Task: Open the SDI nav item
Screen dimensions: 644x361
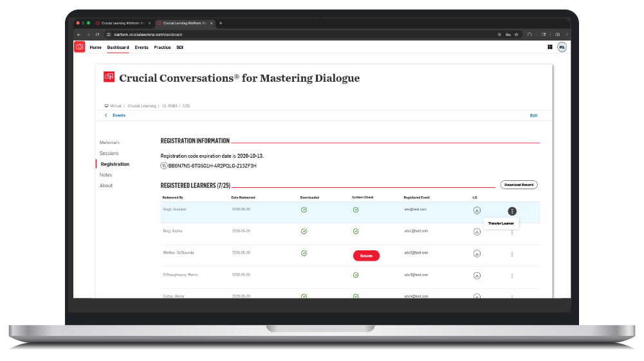Action: pyautogui.click(x=180, y=47)
